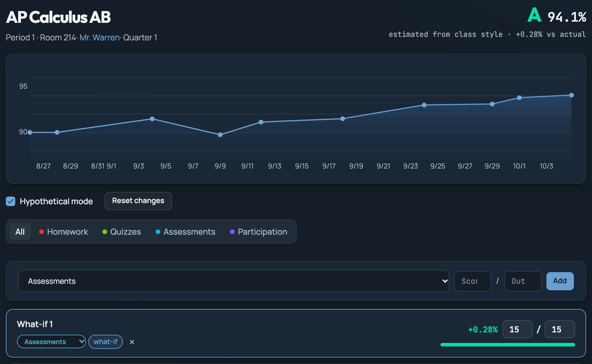
Task: Click the Add button
Action: pyautogui.click(x=560, y=281)
